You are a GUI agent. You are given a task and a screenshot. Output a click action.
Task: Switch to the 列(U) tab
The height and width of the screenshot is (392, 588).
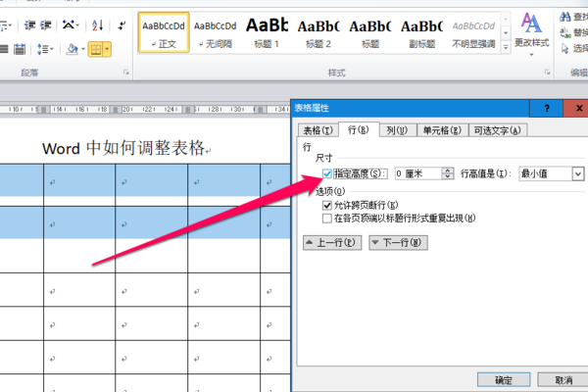(397, 130)
